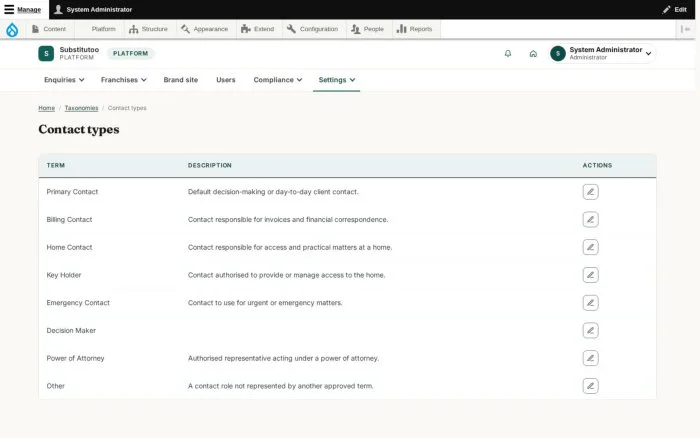The width and height of the screenshot is (700, 438).
Task: Click the TERM column header
Action: [x=56, y=165]
